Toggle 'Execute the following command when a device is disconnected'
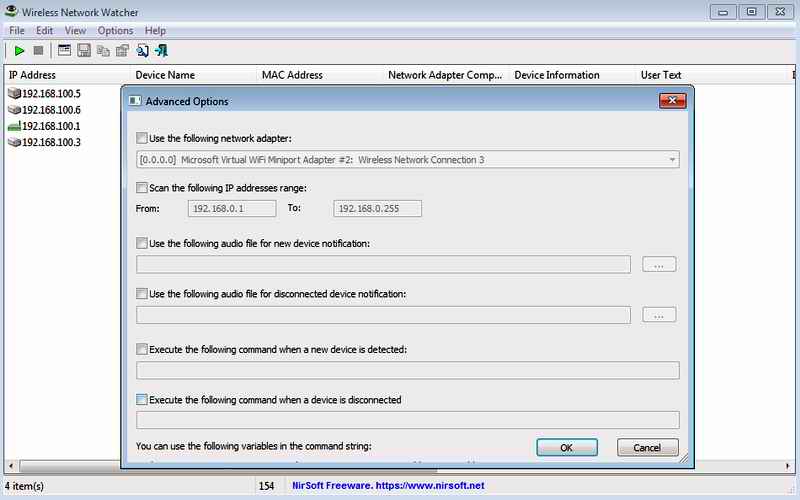 pyautogui.click(x=141, y=400)
